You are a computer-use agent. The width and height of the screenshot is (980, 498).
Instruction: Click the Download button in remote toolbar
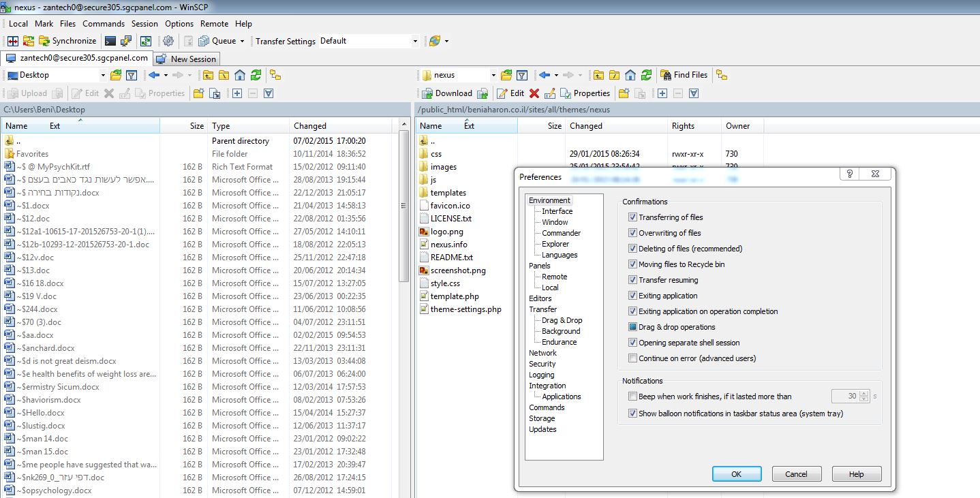447,93
